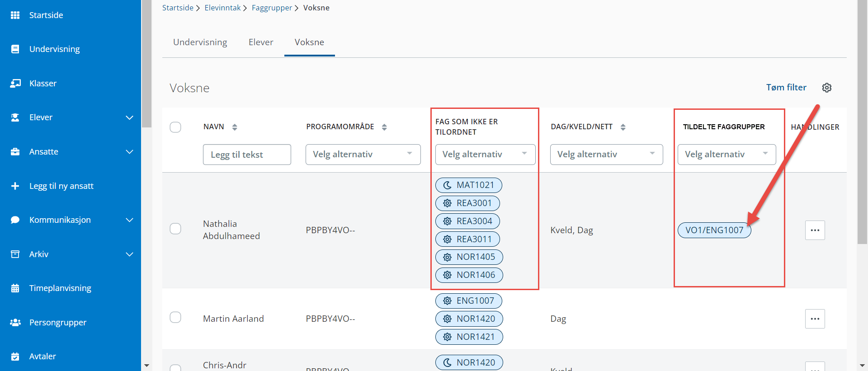Image resolution: width=868 pixels, height=371 pixels.
Task: Click ENG1007 chip for Martin Aarland
Action: 468,301
